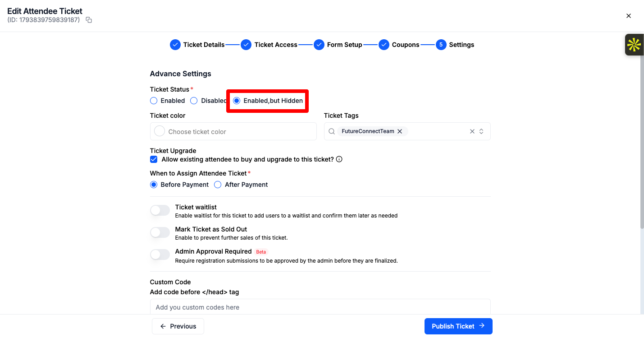Toggle the ticket upgrade checkbox

154,159
